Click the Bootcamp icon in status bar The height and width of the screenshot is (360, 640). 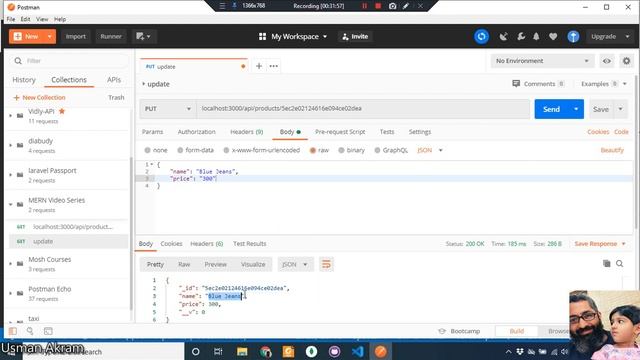(442, 331)
